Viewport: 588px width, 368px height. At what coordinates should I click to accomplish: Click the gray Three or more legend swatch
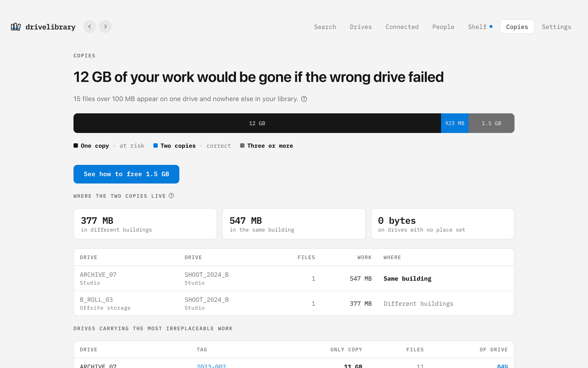[242, 145]
